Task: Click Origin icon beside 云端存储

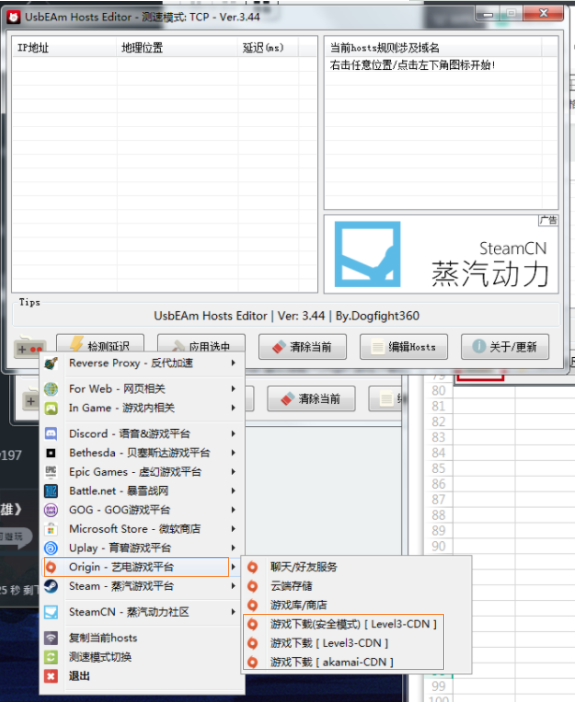Action: [253, 586]
